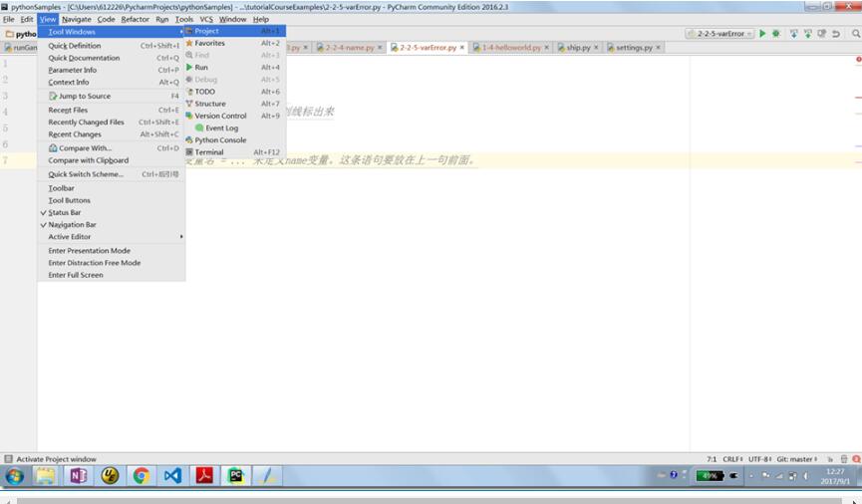Run the 2-2-5-varError configuration with the green play icon

click(762, 34)
